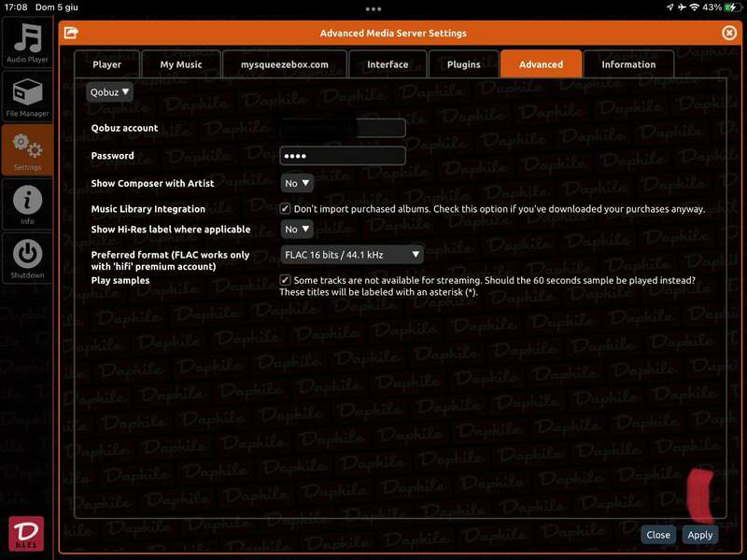This screenshot has height=560, width=747.
Task: Switch to the Player tab
Action: tap(106, 64)
